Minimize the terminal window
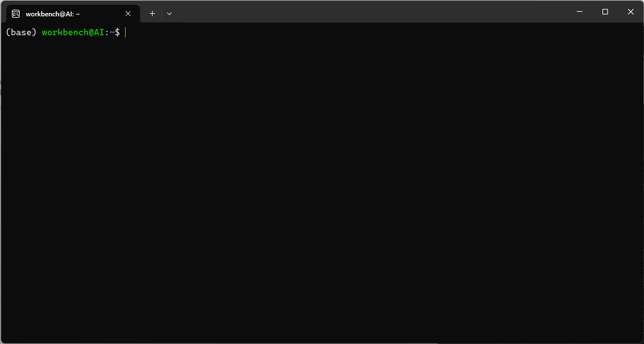This screenshot has height=344, width=644. [579, 12]
